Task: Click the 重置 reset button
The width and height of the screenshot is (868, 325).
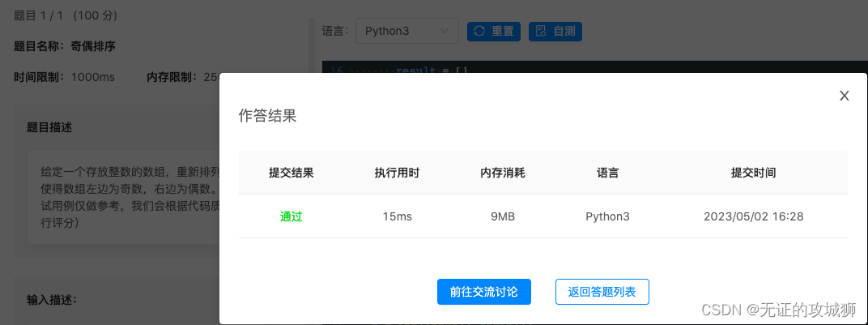Action: tap(494, 31)
